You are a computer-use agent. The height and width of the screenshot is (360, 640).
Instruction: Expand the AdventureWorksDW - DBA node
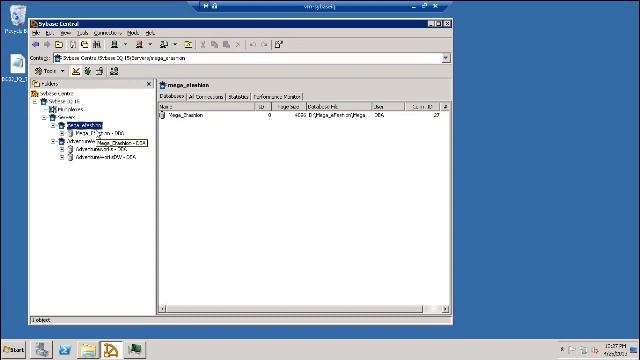(x=62, y=157)
